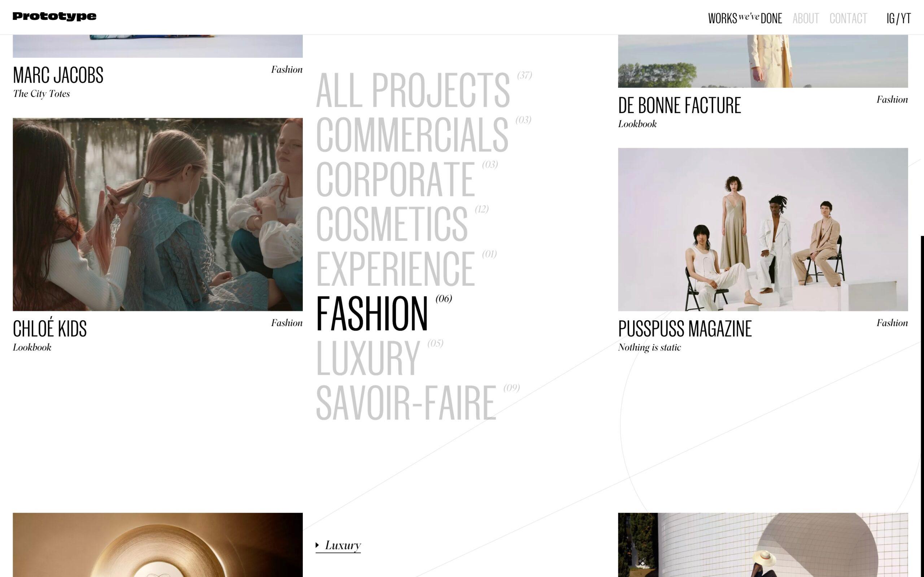Click the De Bonne Facture title
The width and height of the screenshot is (924, 577).
click(x=679, y=106)
